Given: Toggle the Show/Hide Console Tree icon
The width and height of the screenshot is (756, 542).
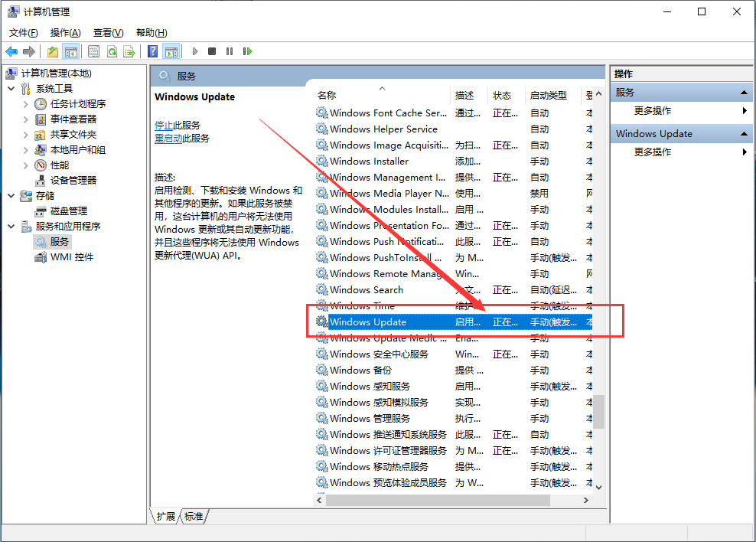Looking at the screenshot, I should (71, 51).
